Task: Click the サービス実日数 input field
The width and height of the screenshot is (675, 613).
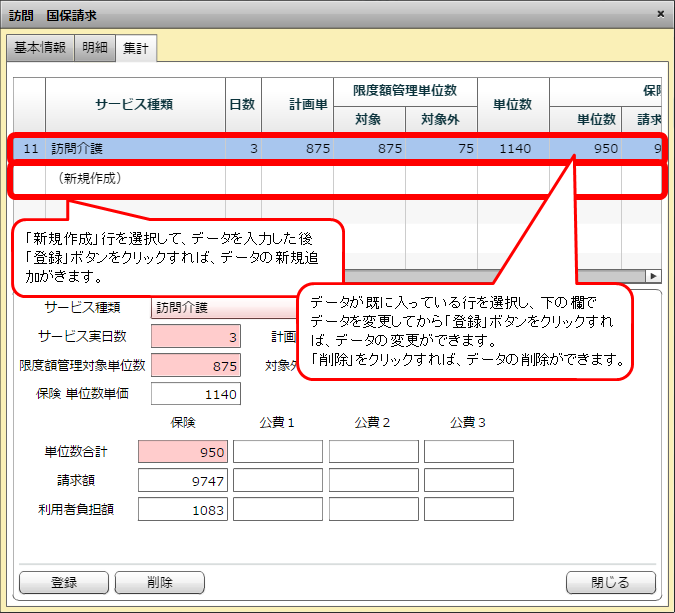Action: click(x=196, y=337)
